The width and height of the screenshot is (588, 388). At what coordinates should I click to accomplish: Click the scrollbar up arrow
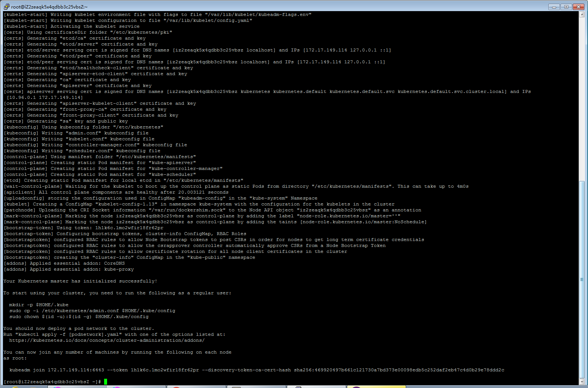coord(582,14)
